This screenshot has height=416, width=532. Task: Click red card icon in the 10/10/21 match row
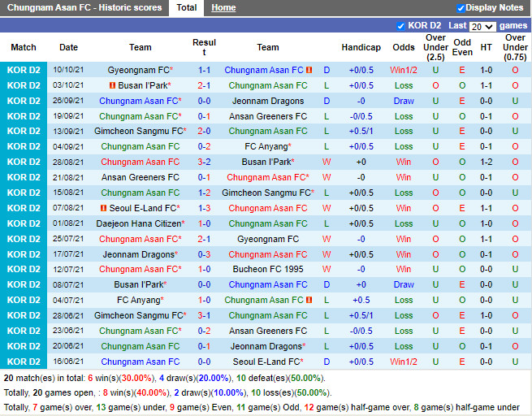309,71
